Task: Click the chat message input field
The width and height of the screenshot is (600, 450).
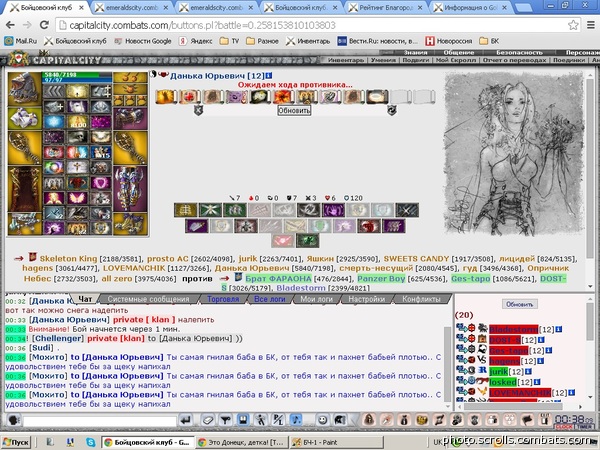Action: (x=100, y=421)
